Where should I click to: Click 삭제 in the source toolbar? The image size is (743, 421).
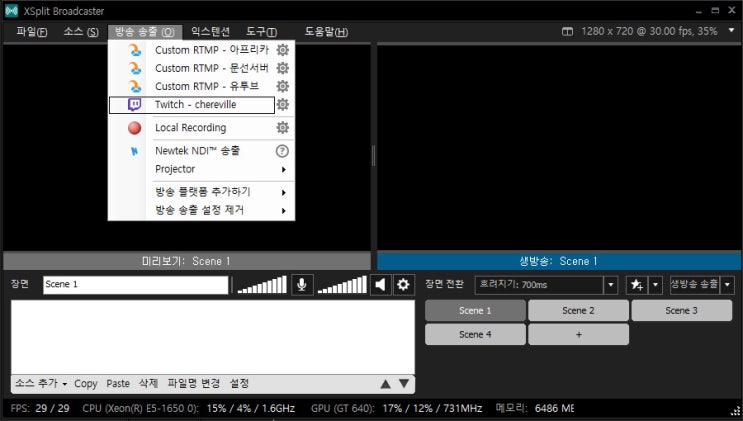point(148,384)
